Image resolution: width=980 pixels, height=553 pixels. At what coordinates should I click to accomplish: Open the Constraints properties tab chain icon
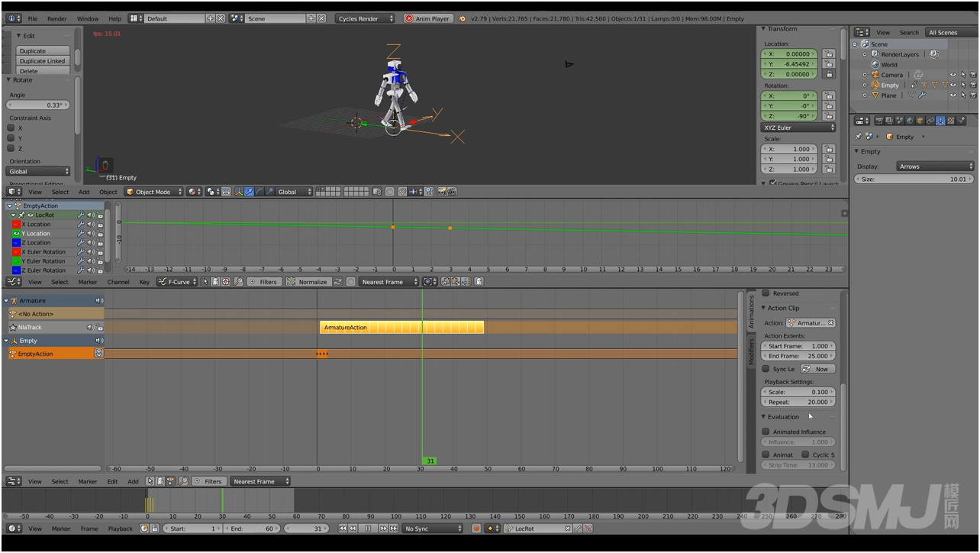pos(930,121)
